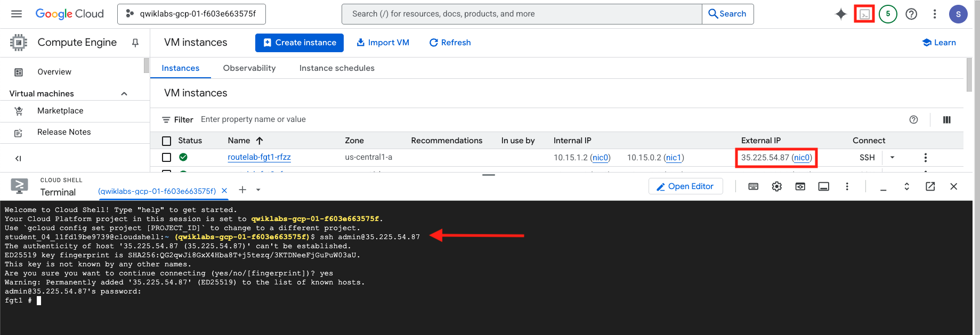The image size is (980, 335).
Task: Click the Status column header
Action: (190, 141)
